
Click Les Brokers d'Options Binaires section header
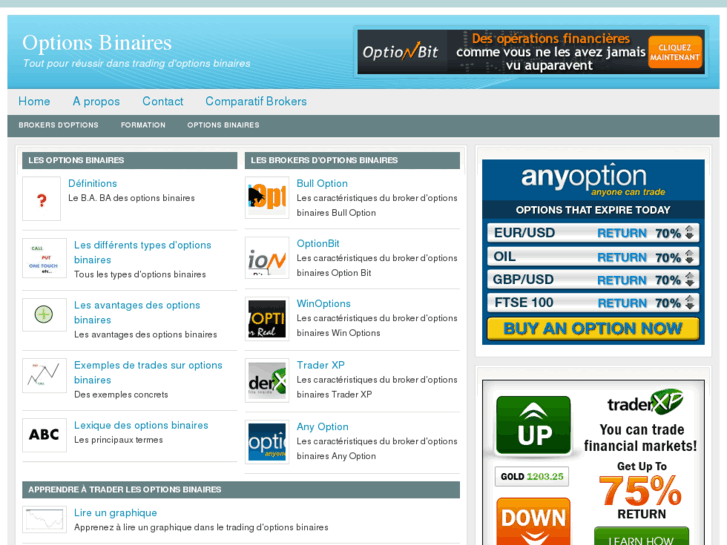tap(352, 160)
